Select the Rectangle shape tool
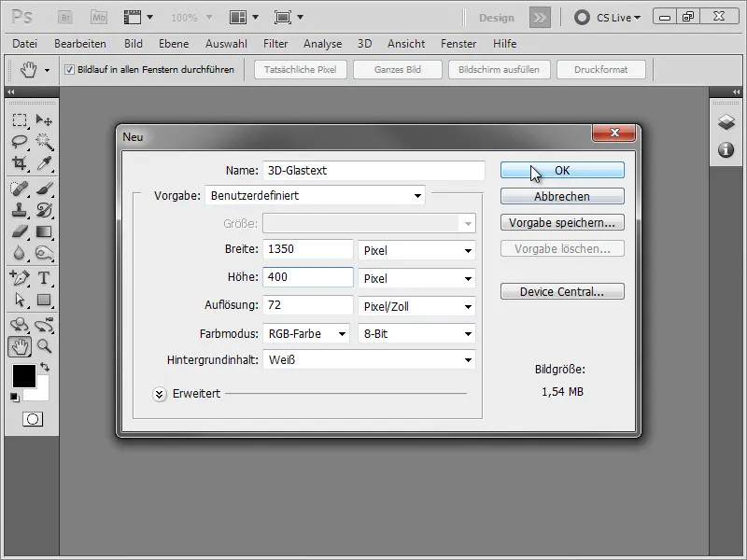Image resolution: width=747 pixels, height=560 pixels. tap(44, 300)
